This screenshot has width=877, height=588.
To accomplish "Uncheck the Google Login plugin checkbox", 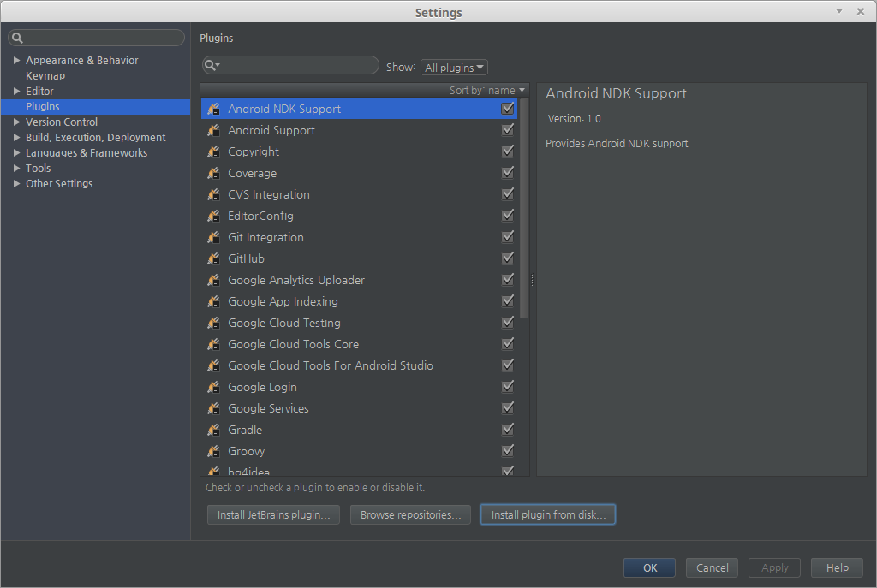I will (x=507, y=386).
